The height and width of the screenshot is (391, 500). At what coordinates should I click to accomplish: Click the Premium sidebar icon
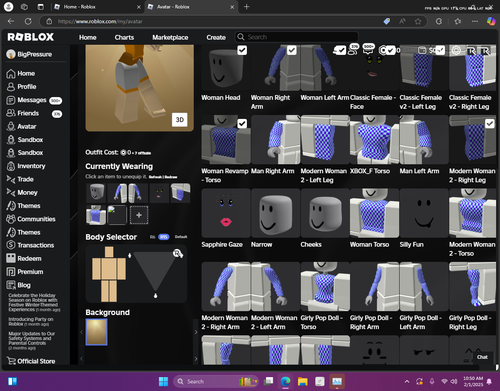point(11,272)
